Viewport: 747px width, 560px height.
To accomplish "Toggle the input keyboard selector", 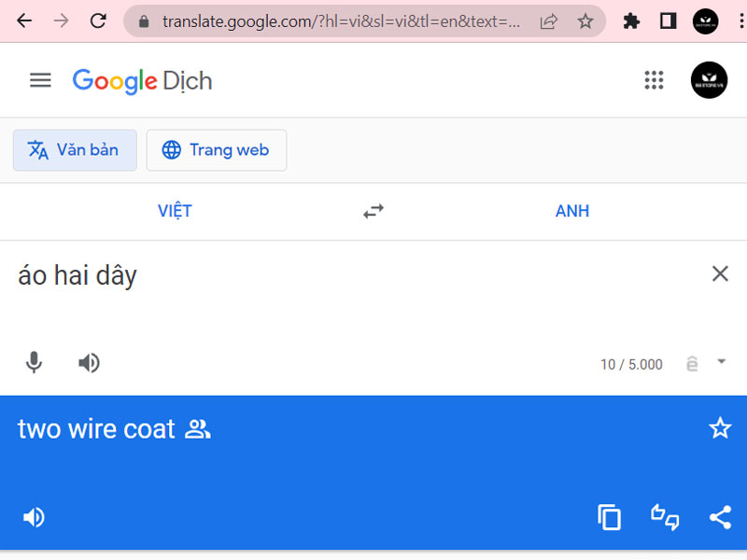I will 692,364.
